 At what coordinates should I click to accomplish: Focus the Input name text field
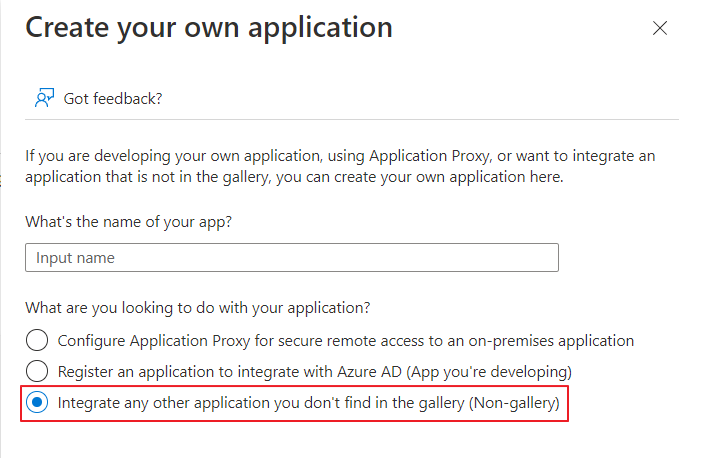click(292, 257)
